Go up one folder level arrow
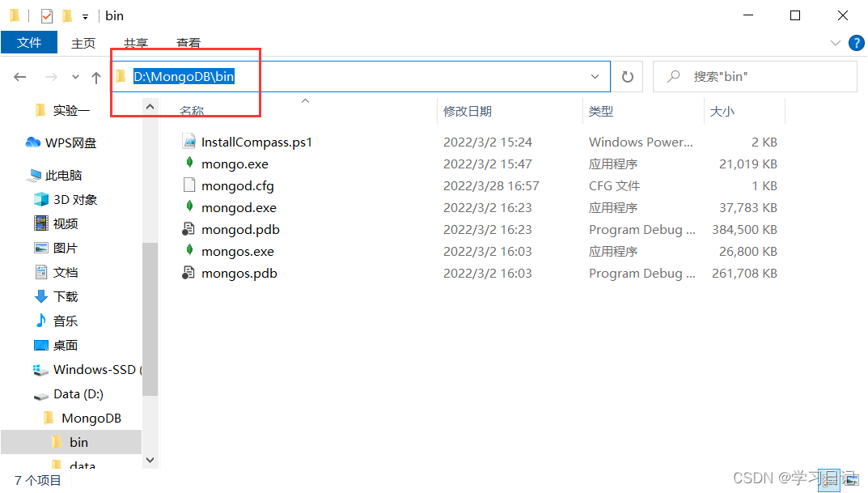Image resolution: width=868 pixels, height=493 pixels. tap(96, 78)
